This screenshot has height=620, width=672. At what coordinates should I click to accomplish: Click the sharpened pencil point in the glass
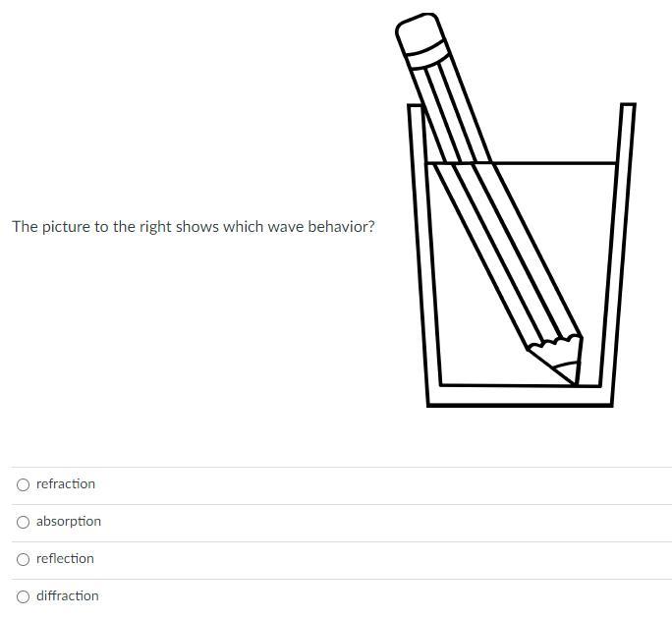tap(567, 373)
